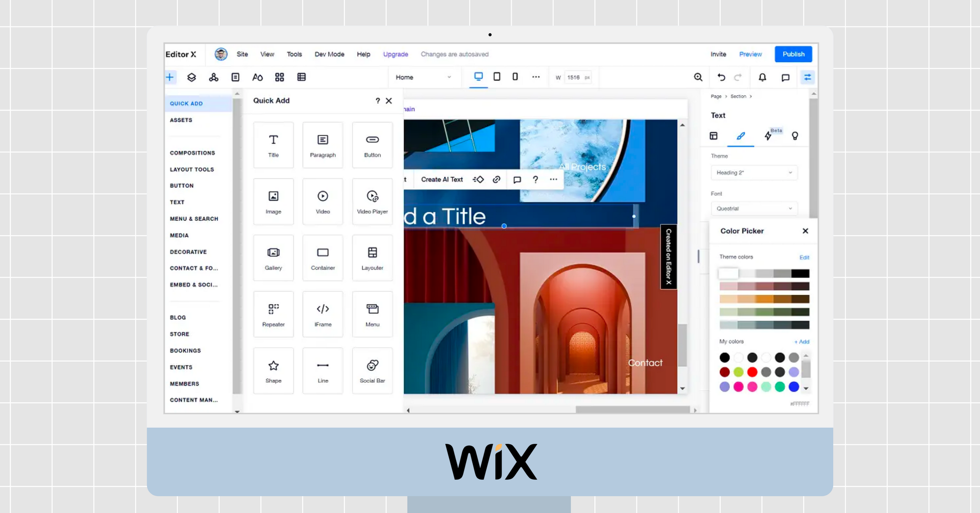The image size is (980, 513).
Task: Click the 'd a Title' heading text on canvas
Action: tap(444, 216)
